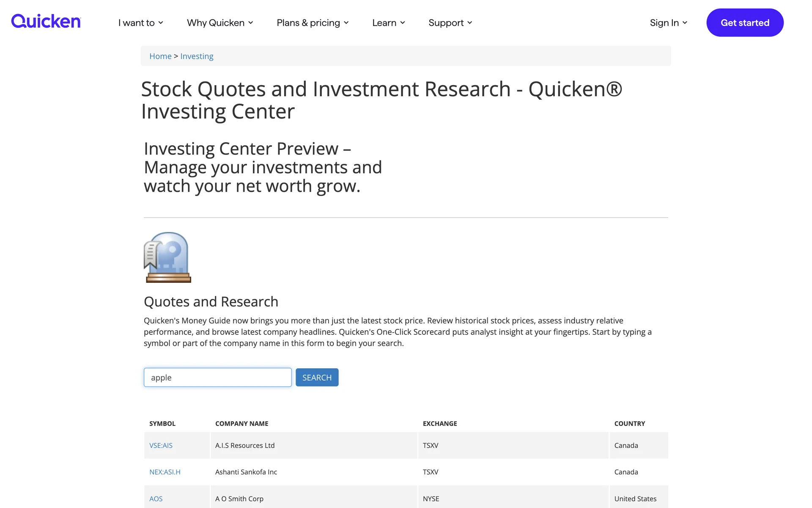Click the Get started button

pos(744,23)
